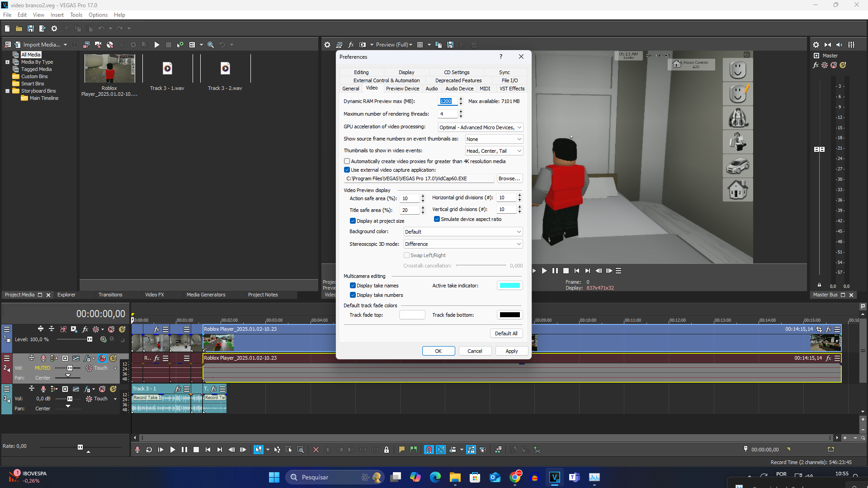
Task: Toggle Mute on video track 1
Action: pyautogui.click(x=111, y=329)
